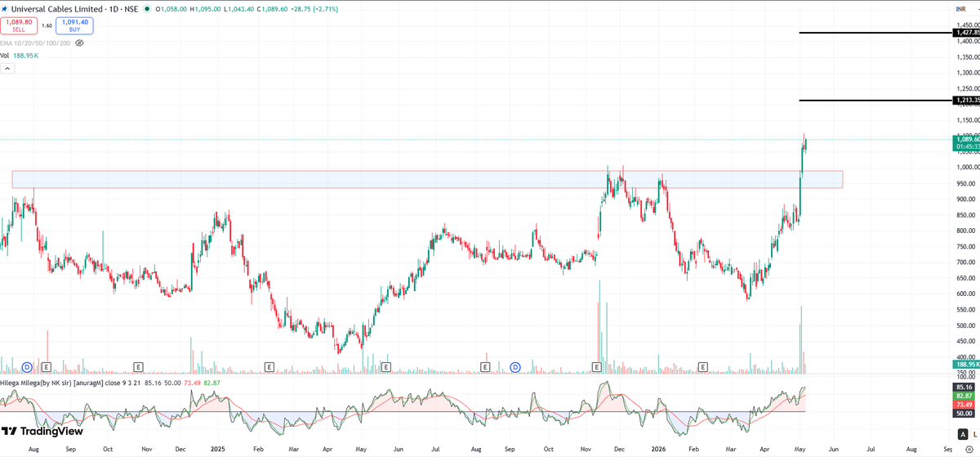The width and height of the screenshot is (980, 457).
Task: Click the 1,213.35 price line label
Action: point(966,100)
